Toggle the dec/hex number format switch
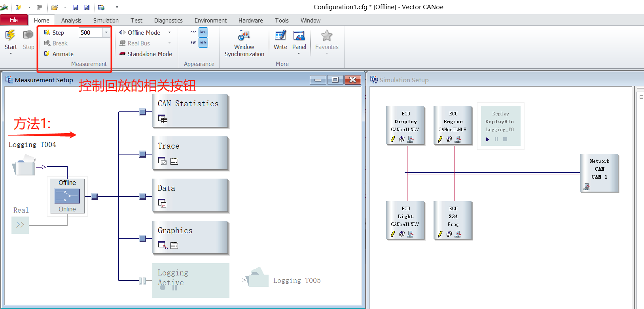 click(199, 32)
